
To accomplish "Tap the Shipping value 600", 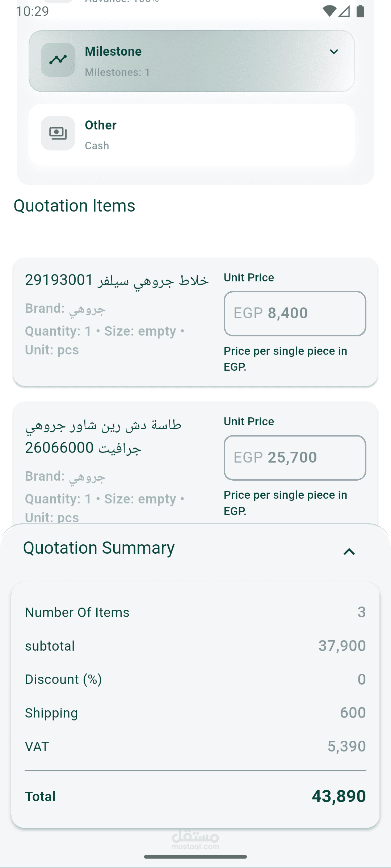I will [353, 713].
